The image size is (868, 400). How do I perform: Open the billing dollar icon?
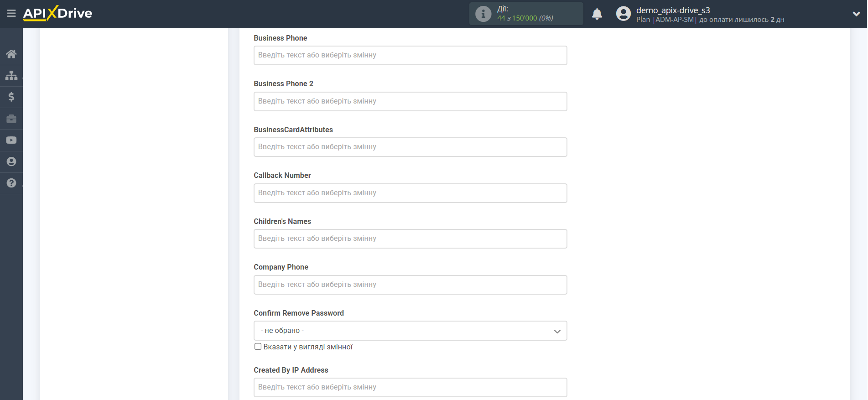pos(11,97)
